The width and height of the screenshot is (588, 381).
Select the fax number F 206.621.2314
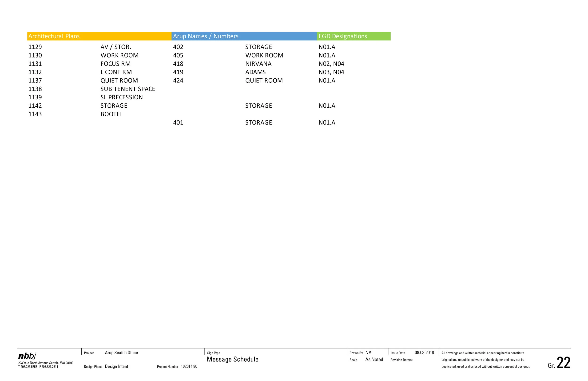[x=49, y=367]
